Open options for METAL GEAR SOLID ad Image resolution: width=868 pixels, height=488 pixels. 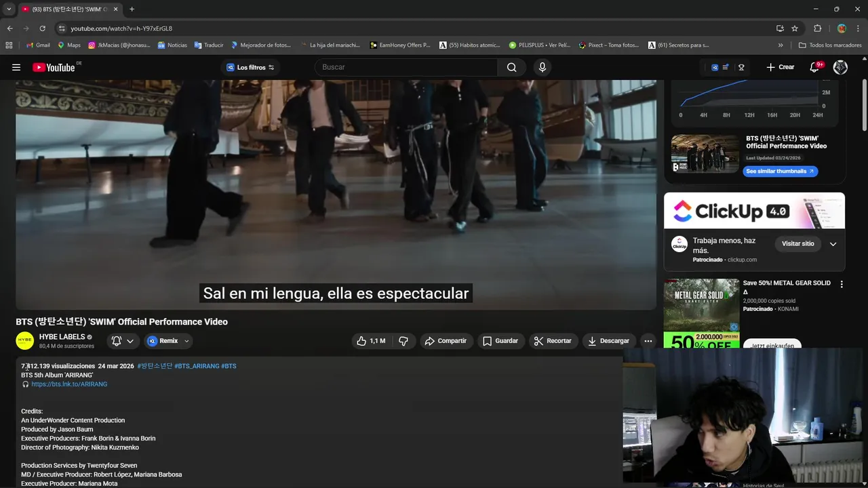click(842, 285)
